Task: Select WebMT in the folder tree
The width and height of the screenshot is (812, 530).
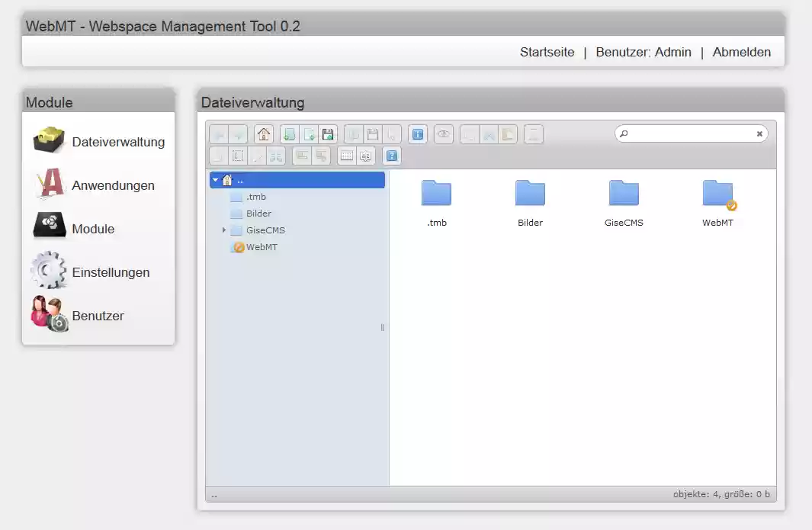Action: [x=262, y=247]
